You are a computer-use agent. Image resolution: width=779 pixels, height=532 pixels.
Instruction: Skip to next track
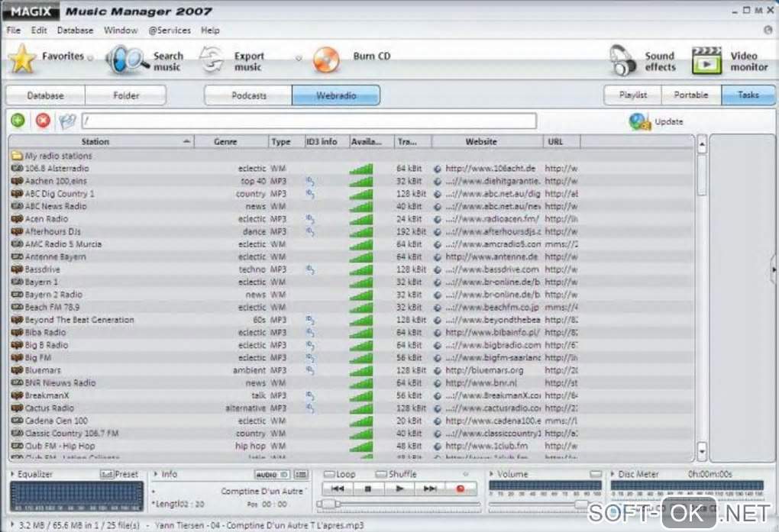point(430,488)
